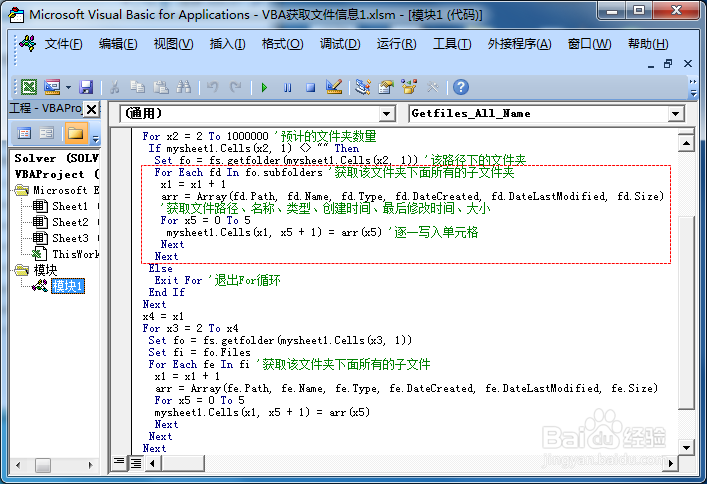Toggle Design Mode icon
This screenshot has width=707, height=484.
point(334,87)
